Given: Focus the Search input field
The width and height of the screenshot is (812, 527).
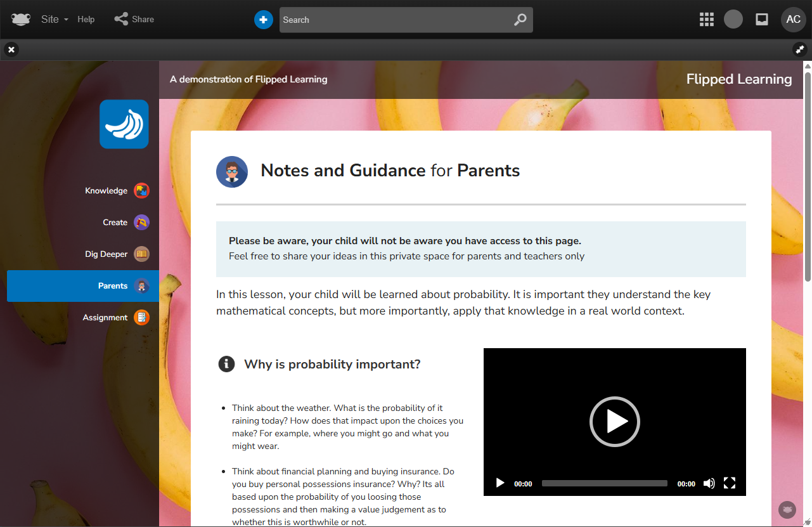Looking at the screenshot, I should point(393,20).
